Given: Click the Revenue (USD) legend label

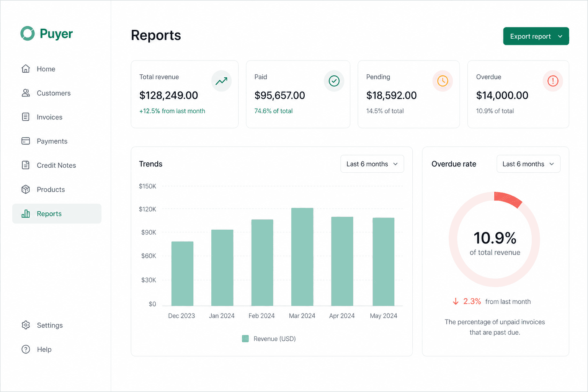Looking at the screenshot, I should 275,339.
